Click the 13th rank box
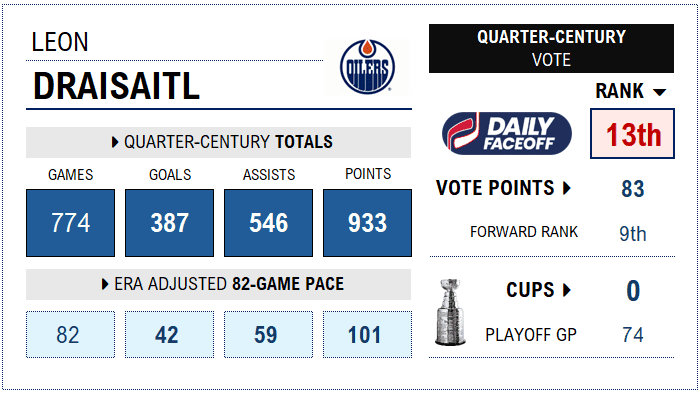 point(632,133)
